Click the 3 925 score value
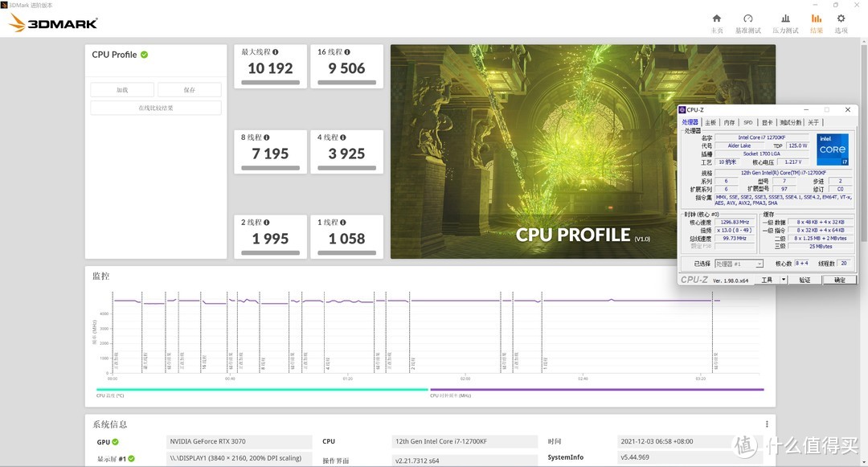This screenshot has width=868, height=467. 346,154
